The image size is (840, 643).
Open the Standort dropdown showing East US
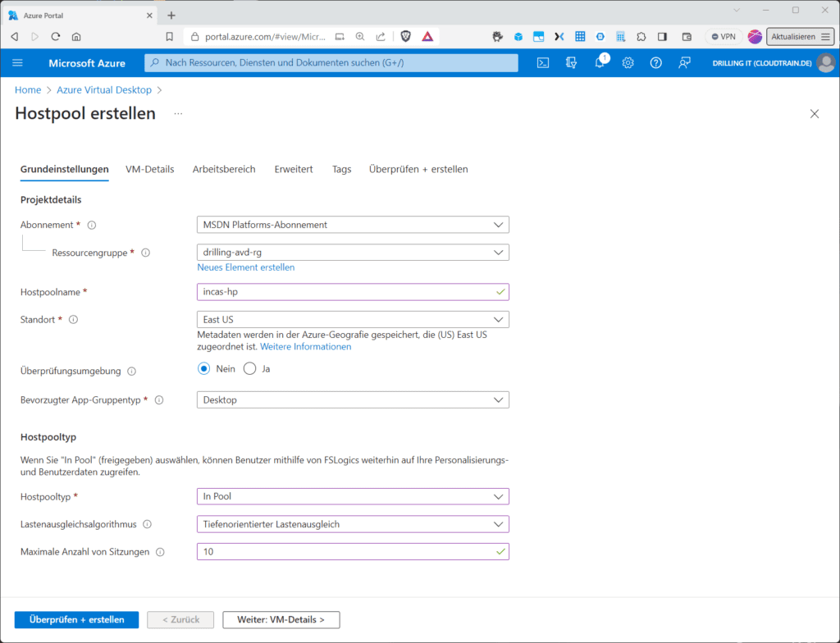point(353,319)
